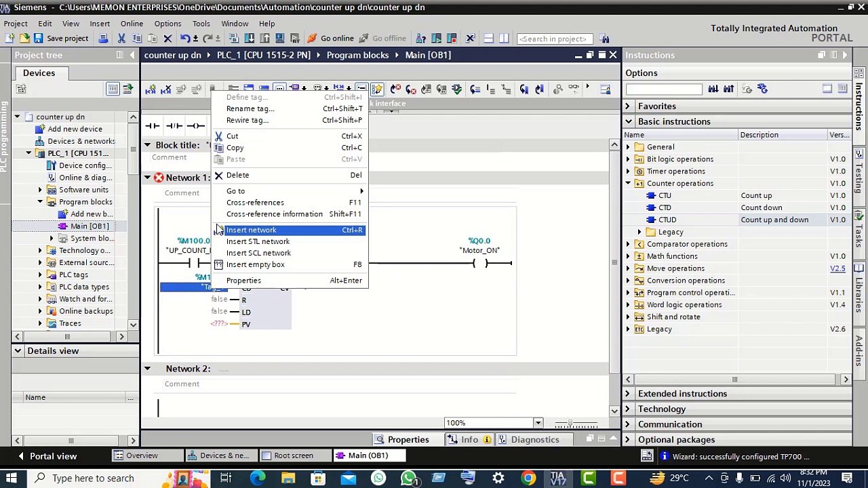Image resolution: width=868 pixels, height=488 pixels.
Task: Insert a normally open contact from favorites bar
Action: coord(153,125)
